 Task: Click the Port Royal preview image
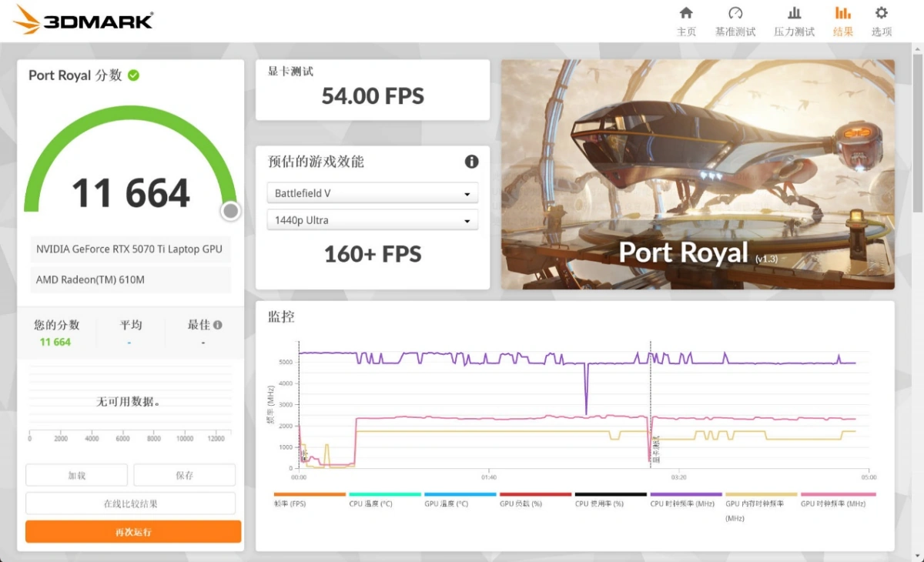pyautogui.click(x=698, y=174)
